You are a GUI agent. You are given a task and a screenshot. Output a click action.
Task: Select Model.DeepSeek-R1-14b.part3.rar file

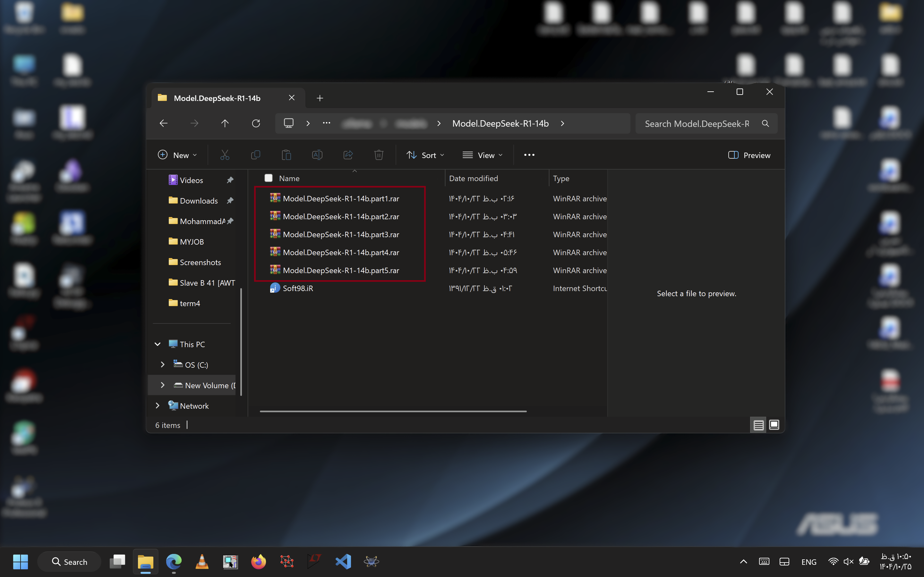pos(341,234)
